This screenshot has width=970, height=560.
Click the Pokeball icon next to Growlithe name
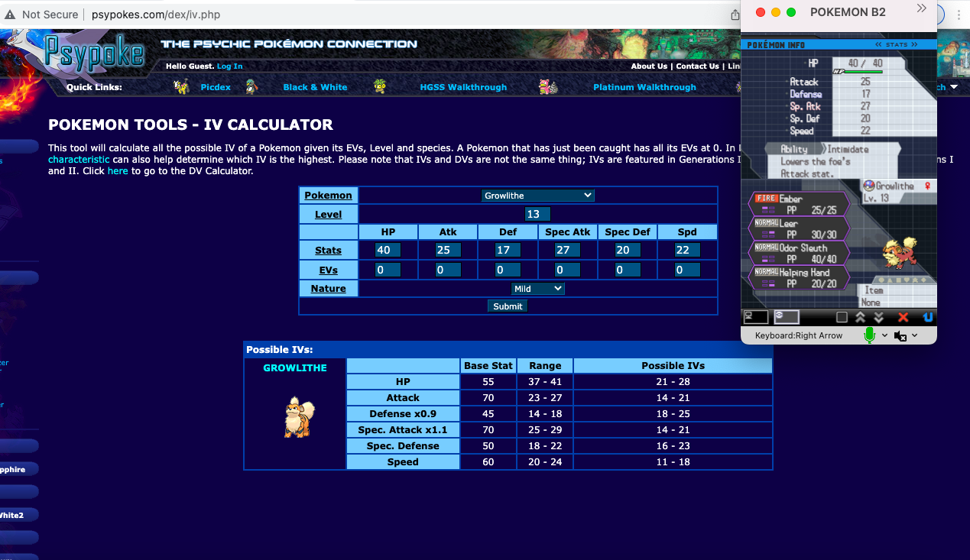coord(868,186)
